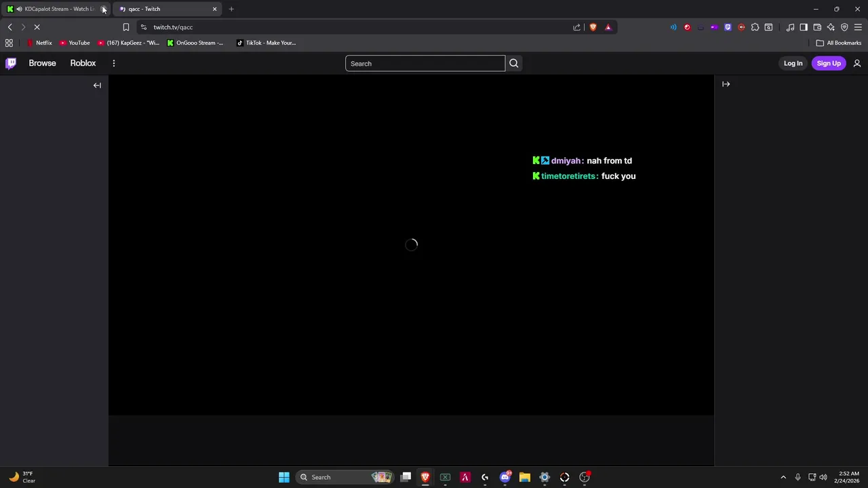The image size is (868, 488).
Task: Open the Windows Start menu
Action: coord(284,477)
